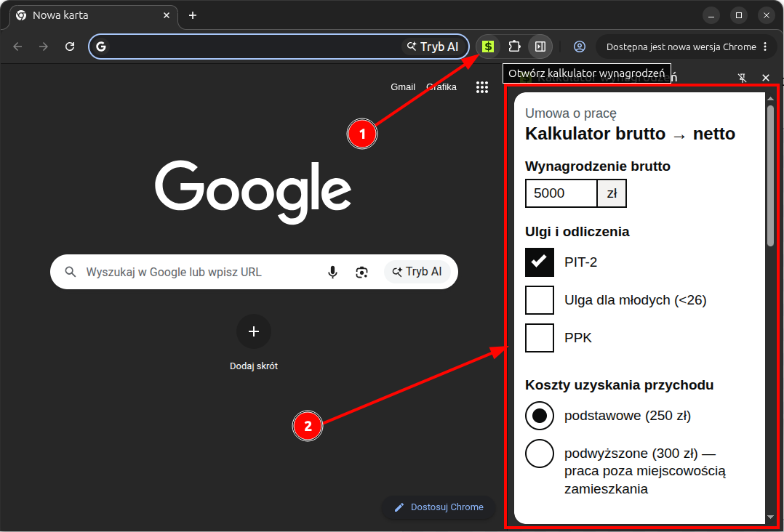Click the Umowa o pracę label
Image resolution: width=784 pixels, height=532 pixels.
point(570,113)
